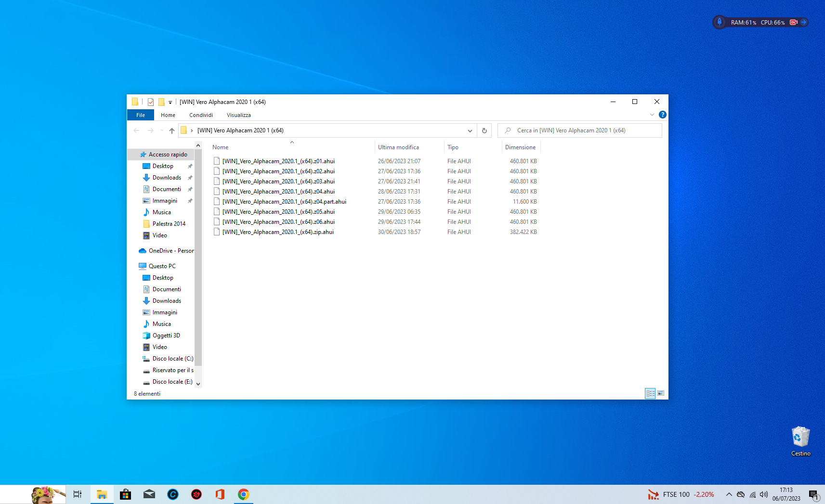Select the z05.ahui file
Viewport: 825px width, 504px height.
pyautogui.click(x=278, y=212)
